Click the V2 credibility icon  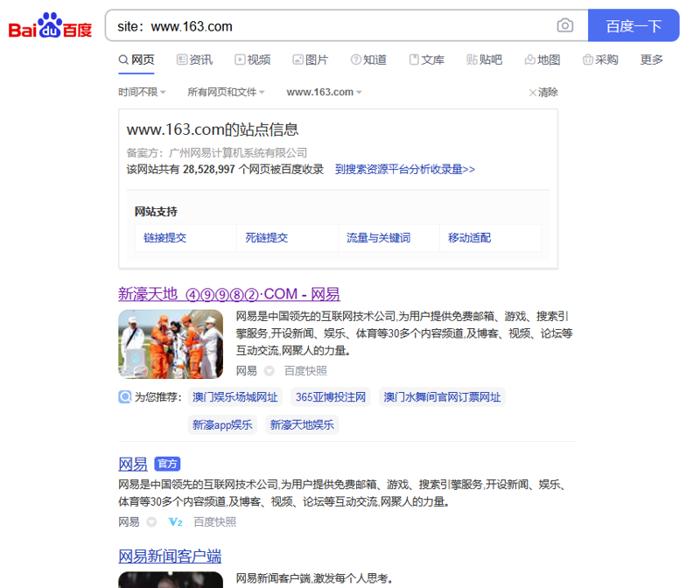pyautogui.click(x=176, y=521)
